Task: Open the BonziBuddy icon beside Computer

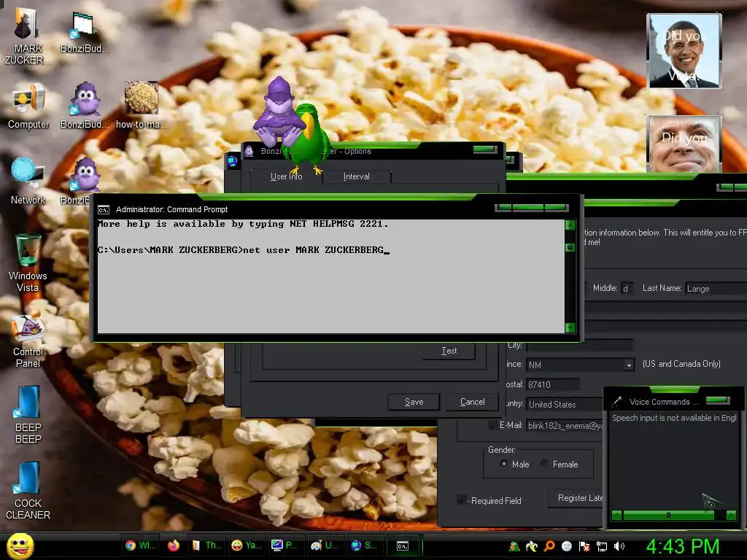Action: (x=85, y=106)
